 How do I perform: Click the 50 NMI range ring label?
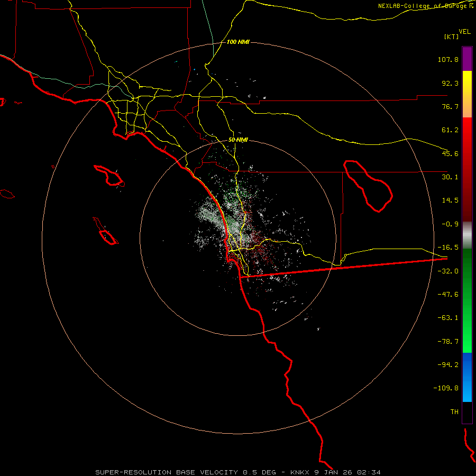pyautogui.click(x=238, y=140)
